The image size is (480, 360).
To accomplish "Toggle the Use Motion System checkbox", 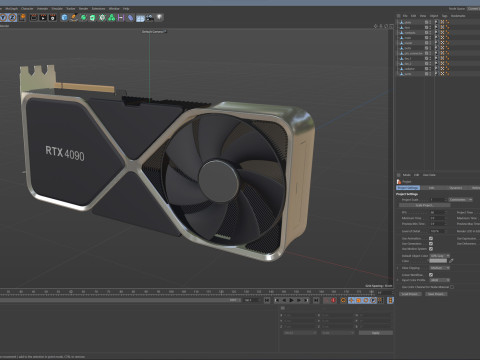I will (431, 249).
